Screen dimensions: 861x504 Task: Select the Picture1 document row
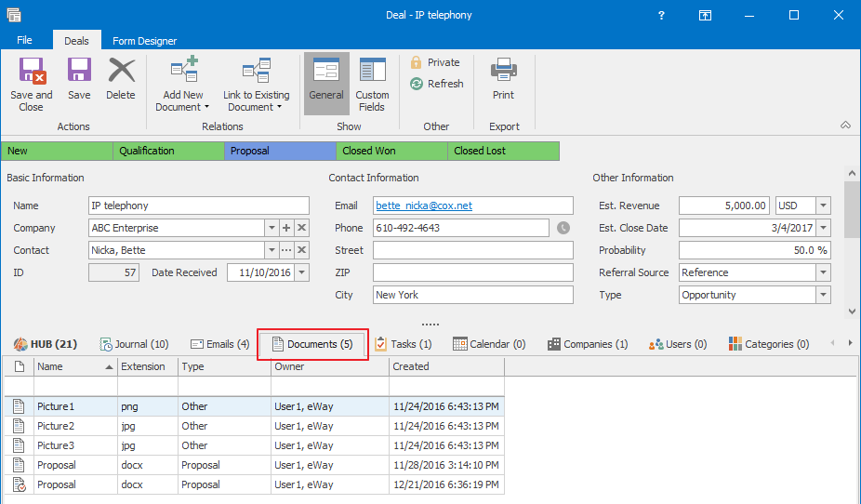(x=254, y=406)
